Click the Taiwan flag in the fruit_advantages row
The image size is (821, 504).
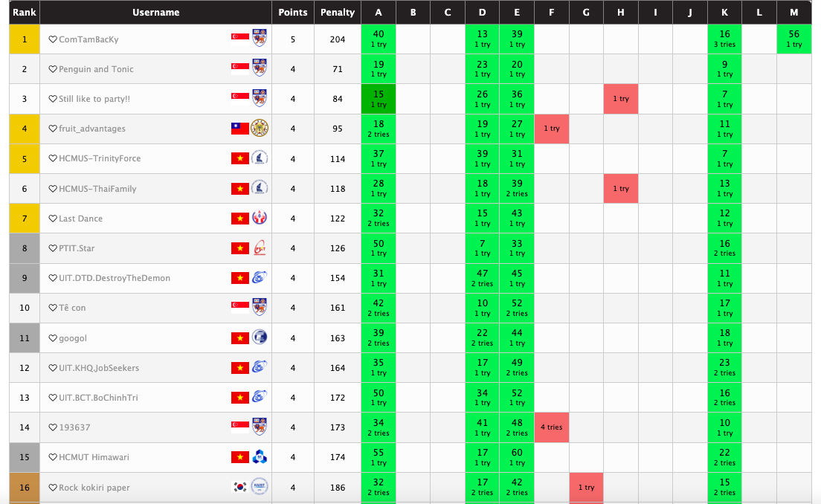point(240,129)
